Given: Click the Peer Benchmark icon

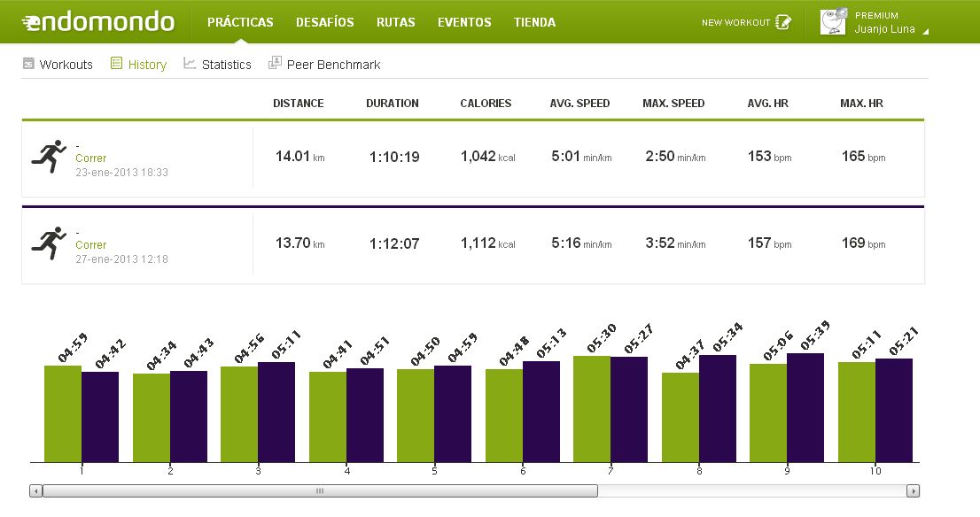Looking at the screenshot, I should 275,63.
